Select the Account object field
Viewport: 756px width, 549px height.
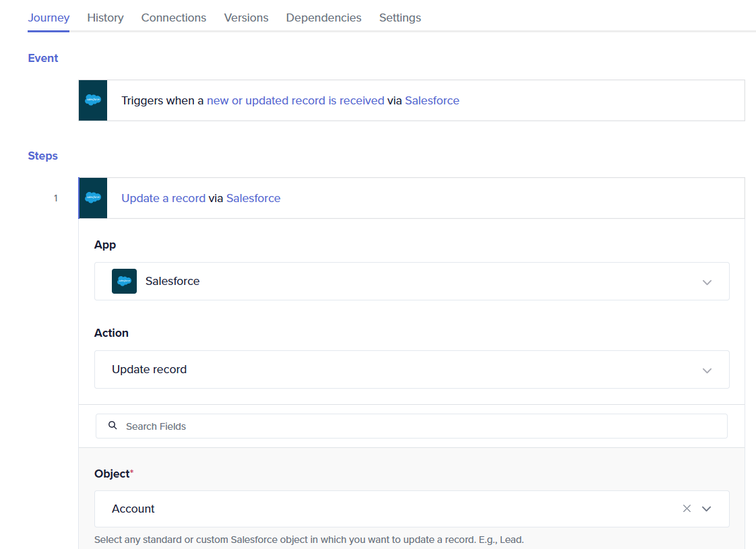(x=412, y=509)
